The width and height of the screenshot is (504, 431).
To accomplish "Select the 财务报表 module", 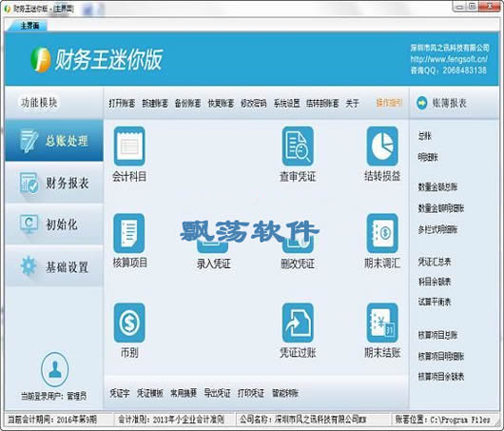I will coord(54,183).
